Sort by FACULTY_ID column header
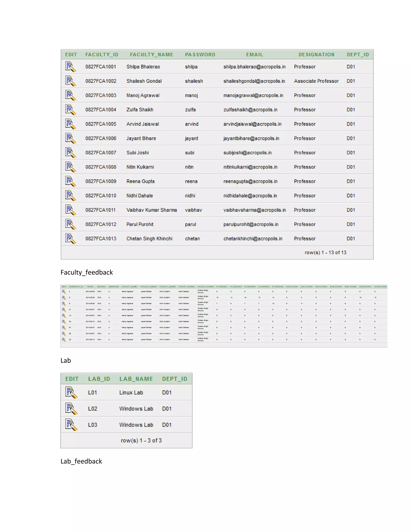This screenshot has height=532, width=411. point(102,55)
